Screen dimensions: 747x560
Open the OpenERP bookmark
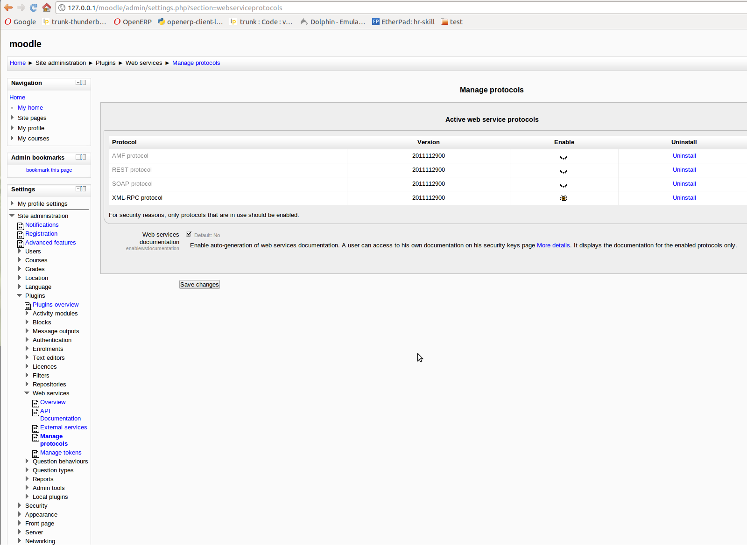[x=133, y=21]
